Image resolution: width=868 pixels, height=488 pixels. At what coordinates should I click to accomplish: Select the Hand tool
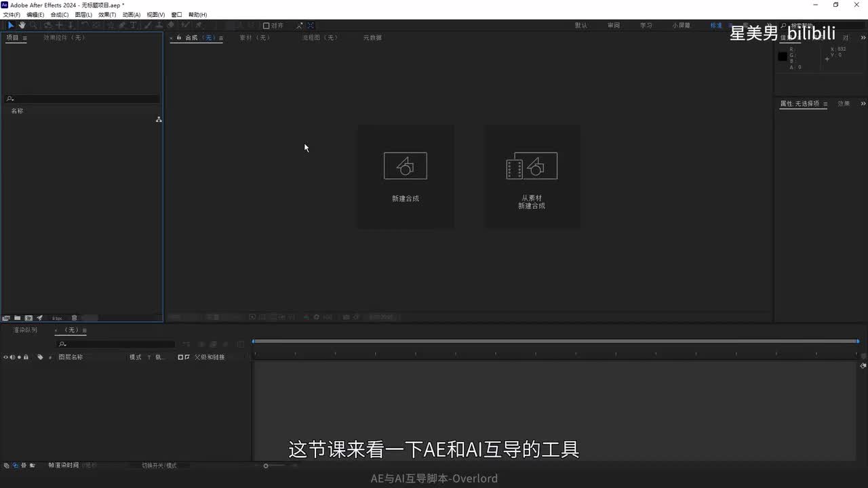(x=22, y=25)
